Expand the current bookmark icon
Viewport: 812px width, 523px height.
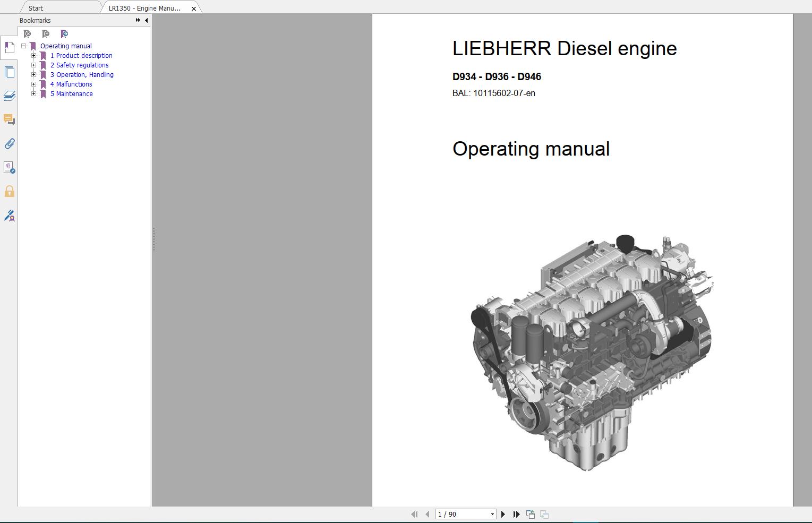point(64,33)
